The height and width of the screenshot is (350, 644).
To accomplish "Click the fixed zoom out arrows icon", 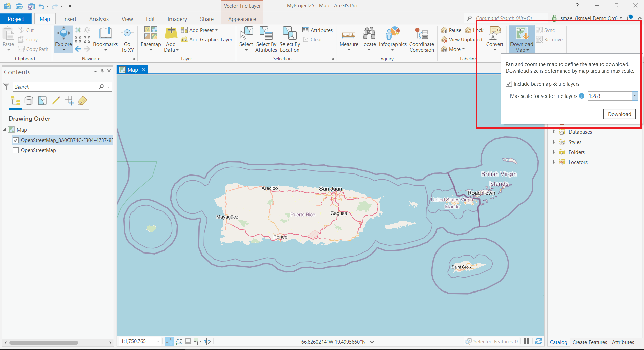I will point(87,39).
